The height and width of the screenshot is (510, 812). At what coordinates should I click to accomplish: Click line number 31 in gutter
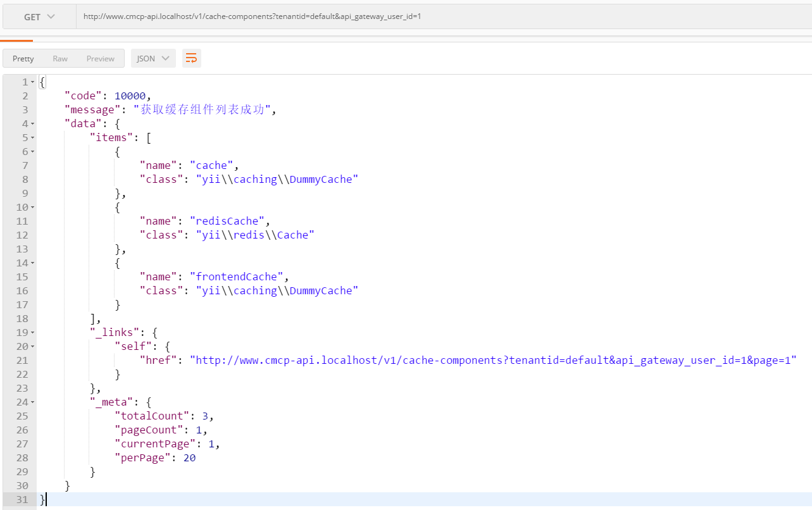pyautogui.click(x=22, y=499)
